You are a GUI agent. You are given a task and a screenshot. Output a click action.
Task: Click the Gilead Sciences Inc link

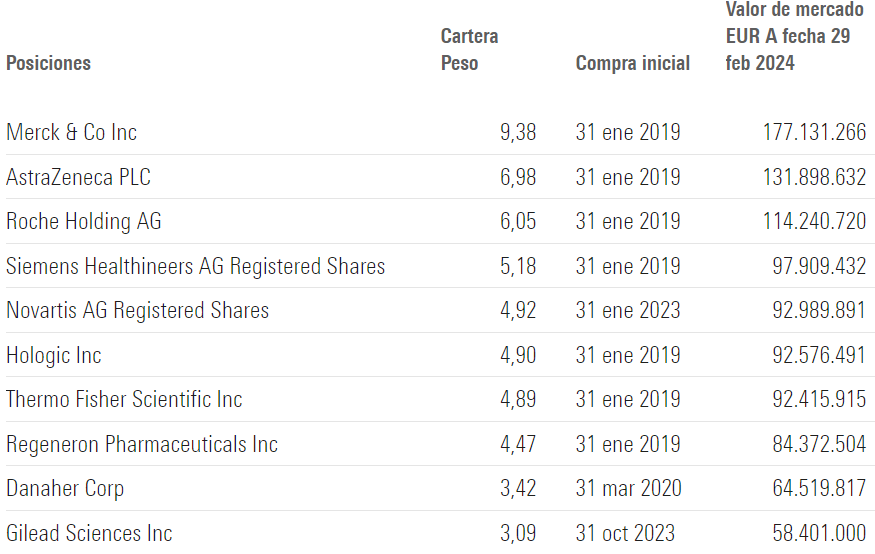[89, 533]
